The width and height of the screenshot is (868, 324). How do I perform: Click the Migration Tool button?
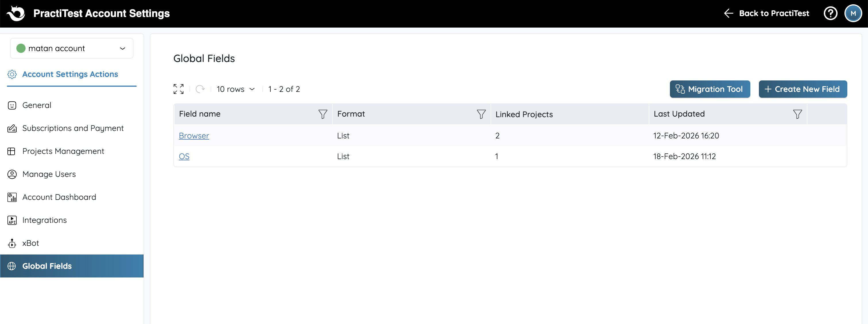click(x=710, y=89)
